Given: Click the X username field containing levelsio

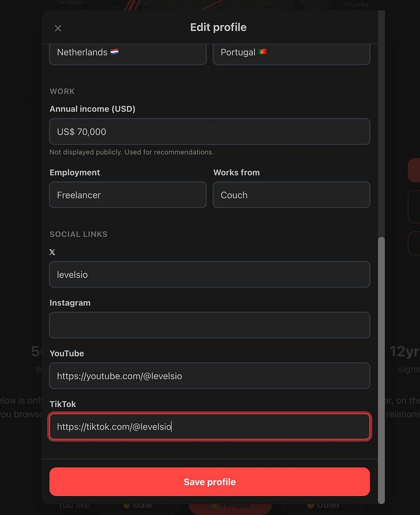Looking at the screenshot, I should click(x=209, y=274).
